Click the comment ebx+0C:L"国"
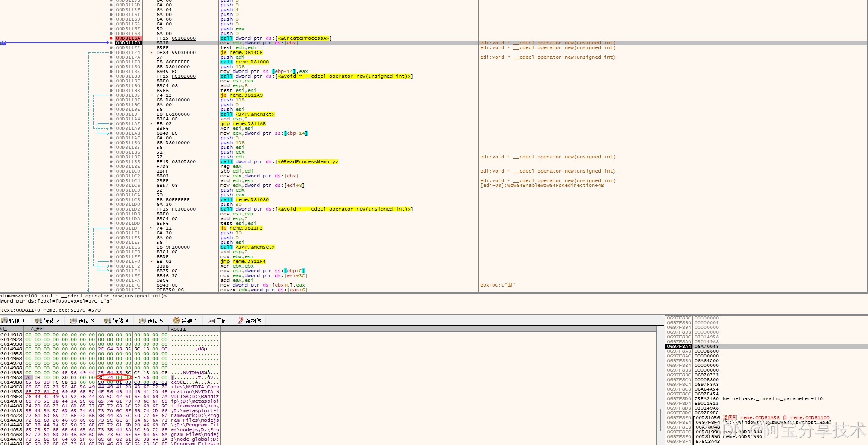This screenshot has width=868, height=445. [497, 285]
